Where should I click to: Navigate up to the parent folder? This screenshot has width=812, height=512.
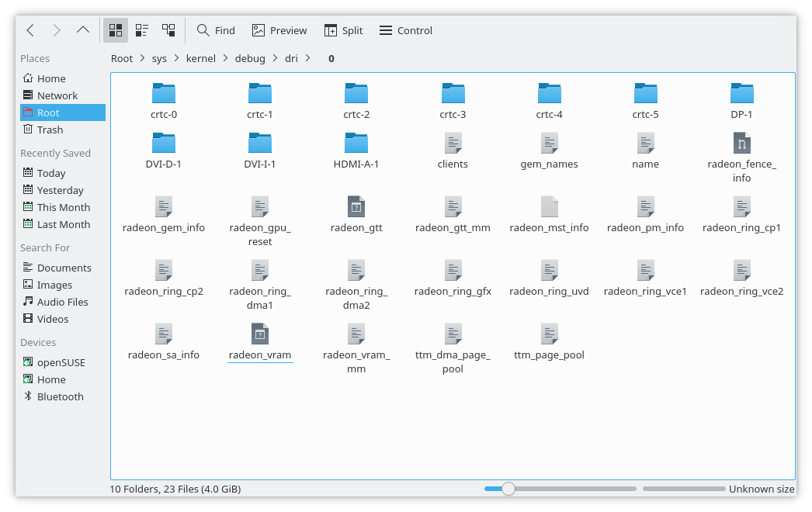pos(83,30)
